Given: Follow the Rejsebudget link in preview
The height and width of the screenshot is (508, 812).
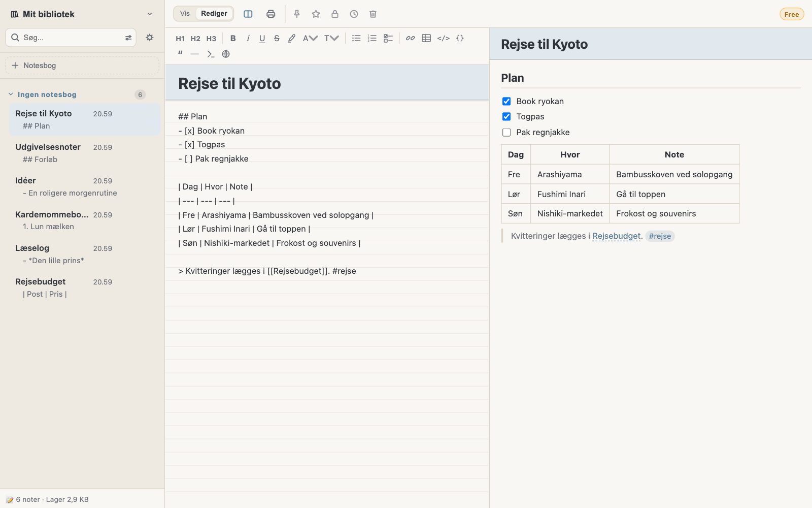Looking at the screenshot, I should coord(617,236).
